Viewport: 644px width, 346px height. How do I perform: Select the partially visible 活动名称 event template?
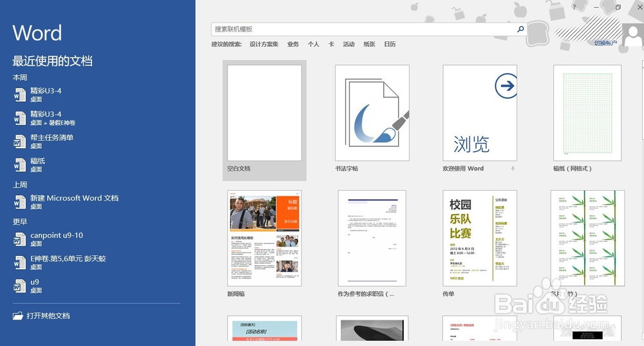(265, 328)
